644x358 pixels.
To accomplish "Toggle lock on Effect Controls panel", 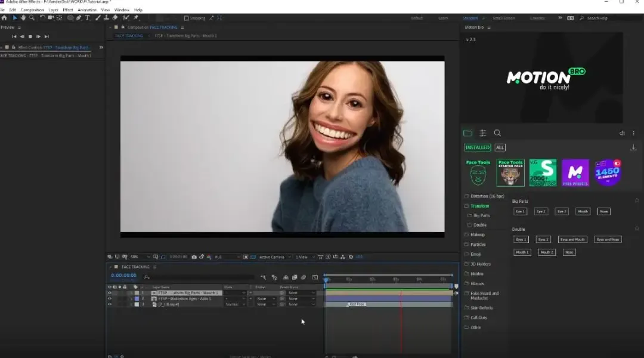I will pos(14,47).
